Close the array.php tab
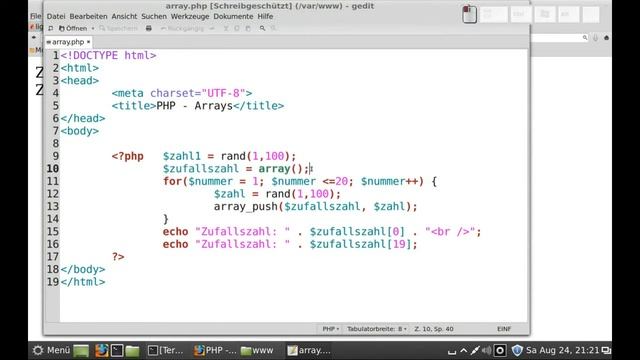This screenshot has height=360, width=640. (x=88, y=42)
